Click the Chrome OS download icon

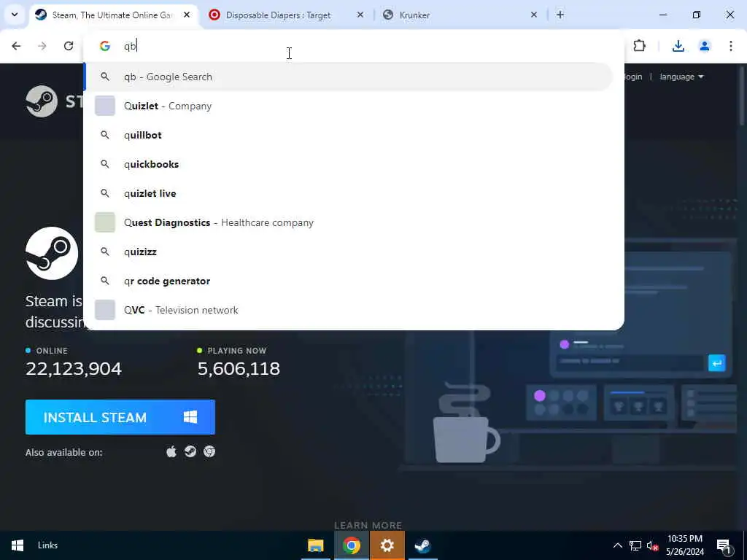coord(209,451)
